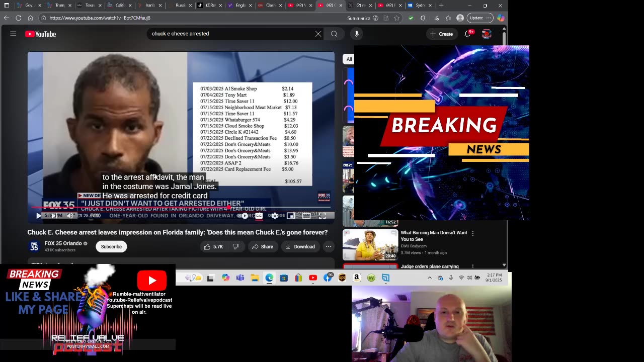The image size is (644, 362).
Task: Open Microsoft Teams in taskbar
Action: tap(240, 278)
